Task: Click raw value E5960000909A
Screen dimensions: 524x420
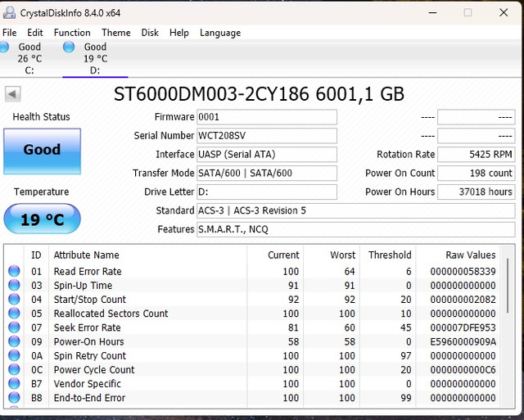Action: [x=463, y=341]
